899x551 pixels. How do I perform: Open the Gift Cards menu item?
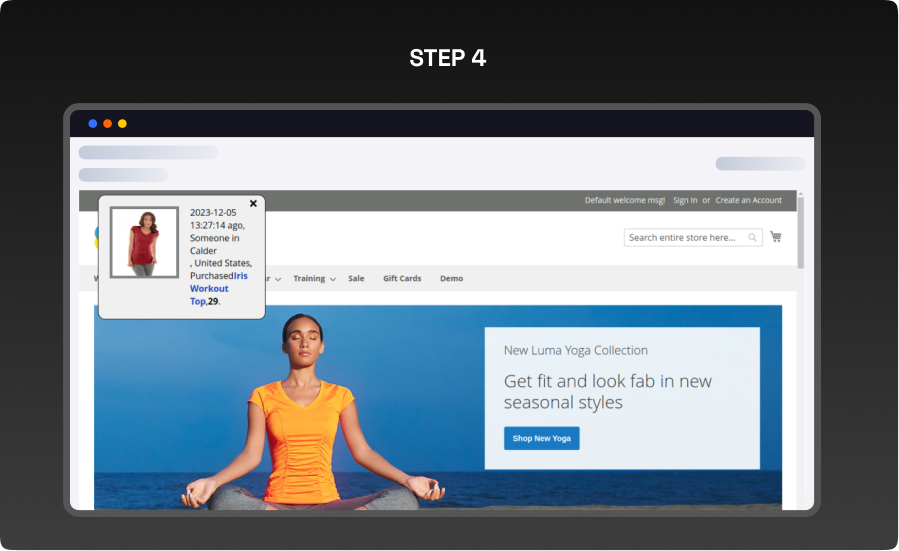tap(402, 278)
